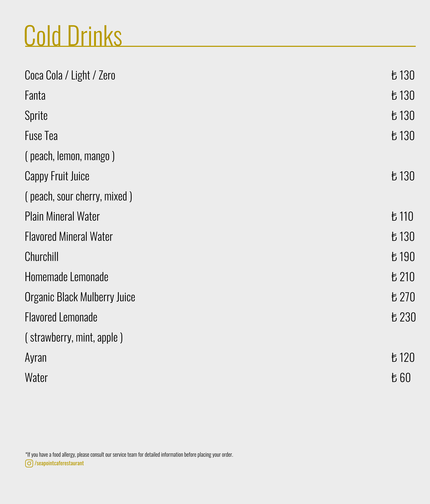Click the Churchill drink item

(42, 257)
